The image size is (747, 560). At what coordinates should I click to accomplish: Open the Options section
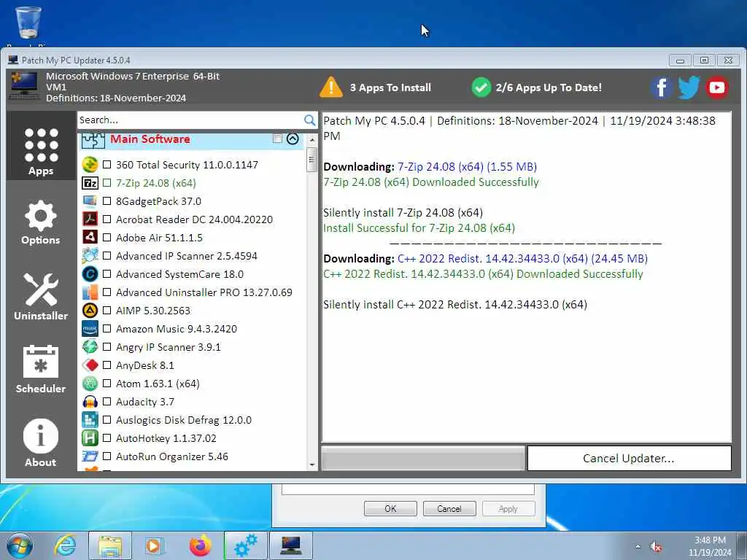click(41, 222)
